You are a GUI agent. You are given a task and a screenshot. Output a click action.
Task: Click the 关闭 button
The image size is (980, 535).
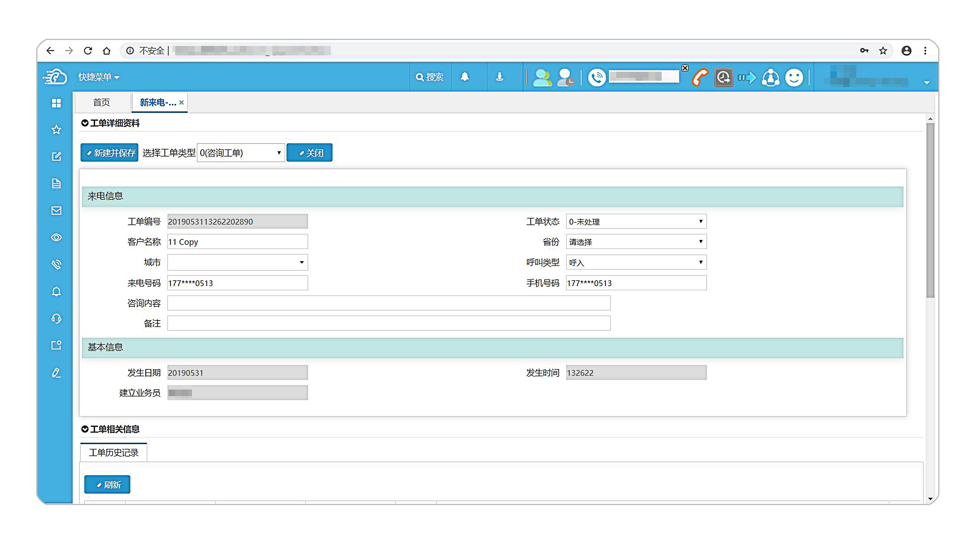pos(309,153)
